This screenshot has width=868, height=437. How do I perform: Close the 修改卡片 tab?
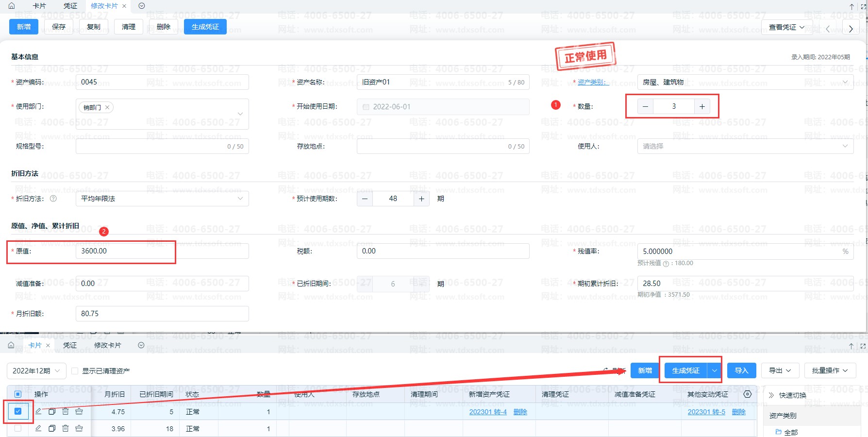pos(124,6)
